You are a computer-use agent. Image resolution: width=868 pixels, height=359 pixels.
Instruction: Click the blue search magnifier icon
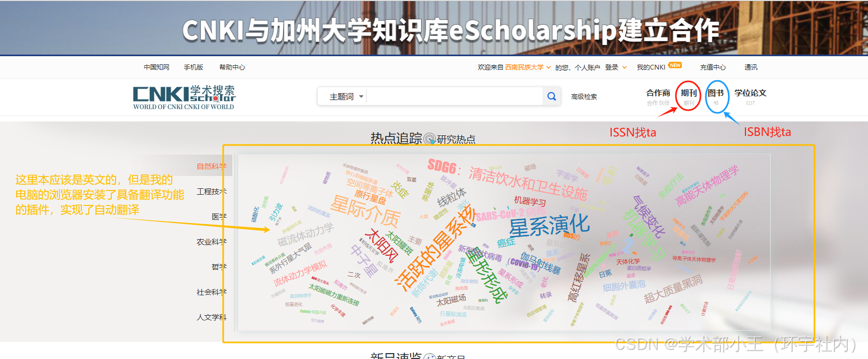click(552, 96)
